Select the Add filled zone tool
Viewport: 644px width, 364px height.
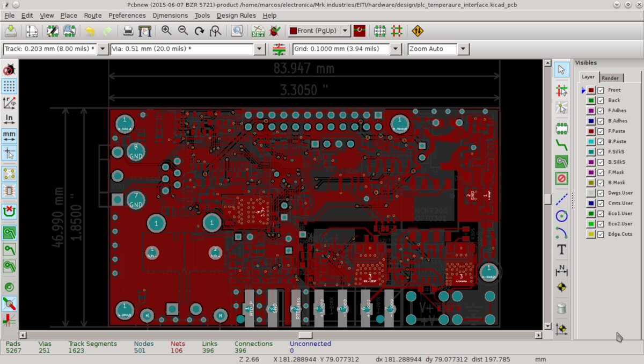[561, 161]
